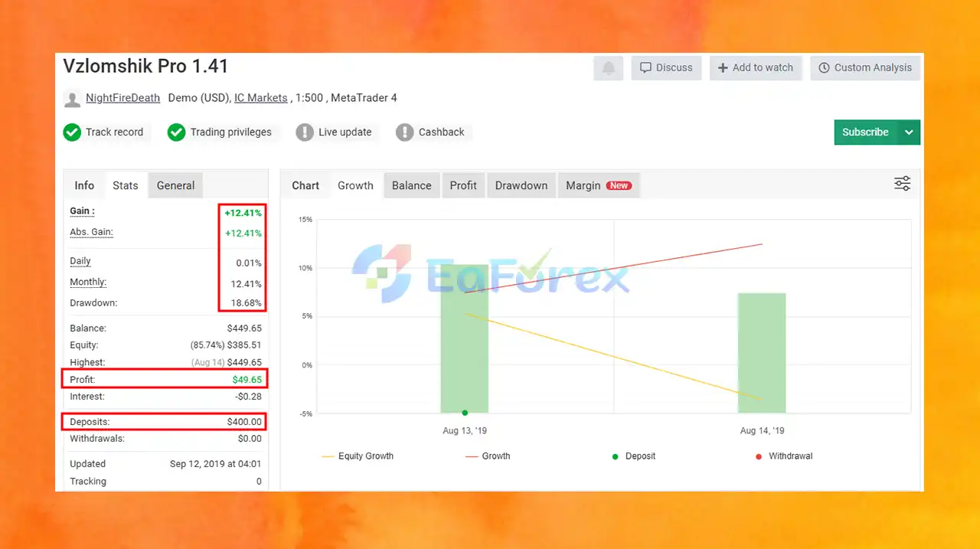Click the Interest value -$0.28

248,397
